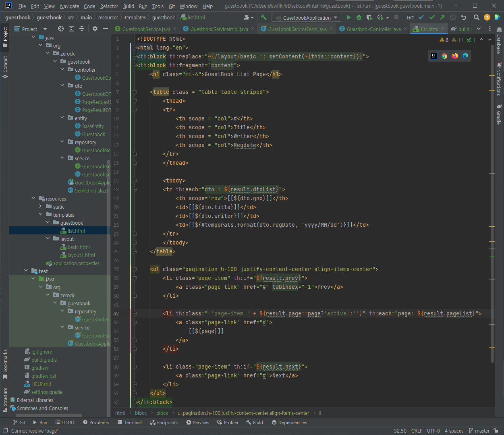Open the Refactor menu
Screen dimensions: 504x435
(109, 6)
